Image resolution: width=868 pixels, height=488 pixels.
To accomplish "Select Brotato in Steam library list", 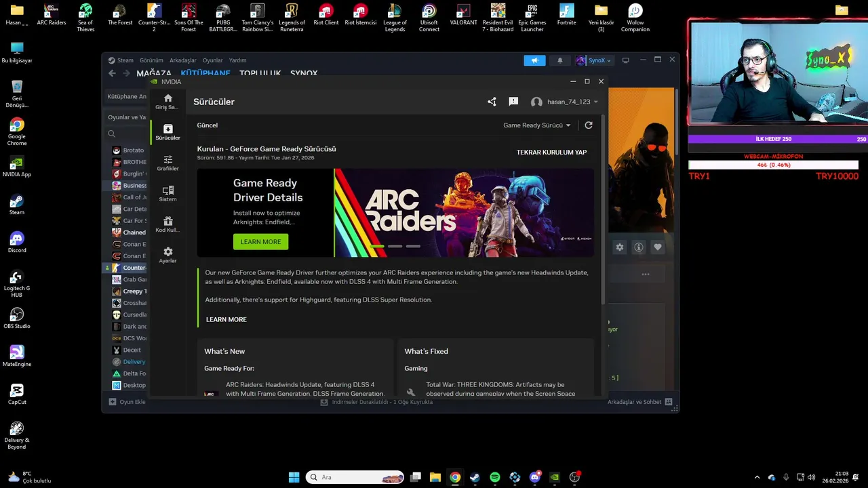I will coord(128,150).
